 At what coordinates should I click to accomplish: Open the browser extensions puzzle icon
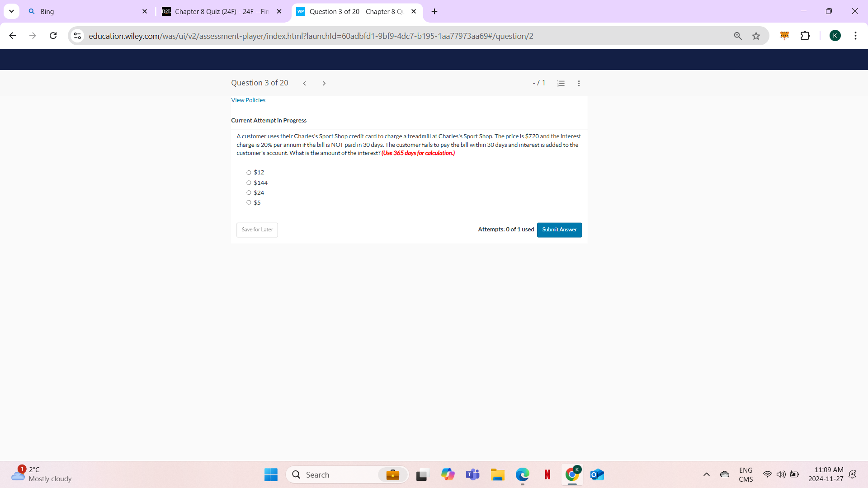click(806, 36)
